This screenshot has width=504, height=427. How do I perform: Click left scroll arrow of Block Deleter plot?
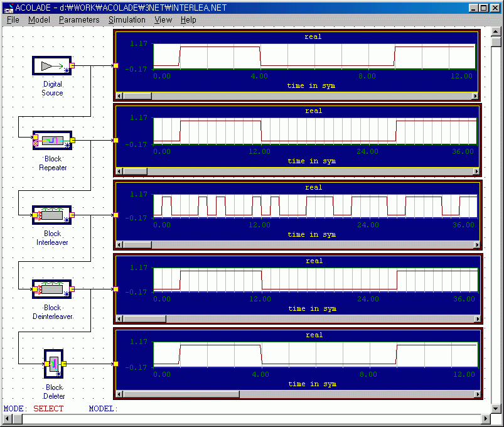[119, 394]
